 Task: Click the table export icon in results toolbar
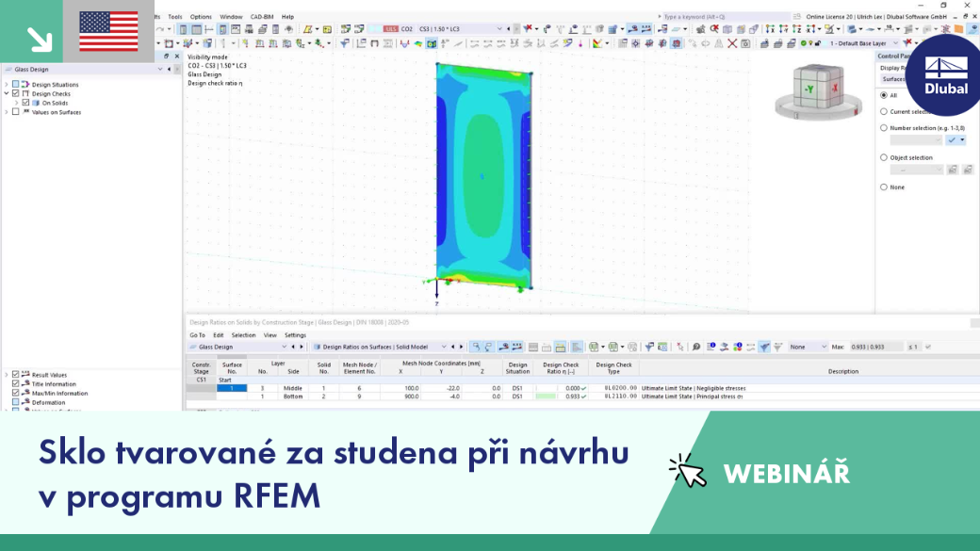pyautogui.click(x=594, y=347)
